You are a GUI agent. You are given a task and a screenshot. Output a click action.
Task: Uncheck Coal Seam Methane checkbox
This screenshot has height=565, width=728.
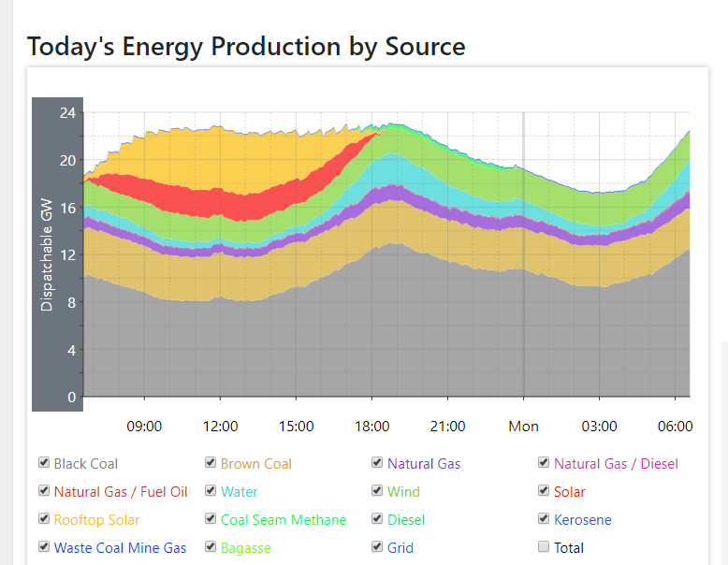click(x=211, y=519)
